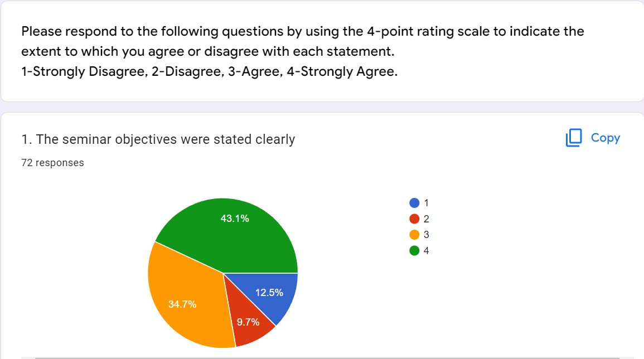Image resolution: width=644 pixels, height=359 pixels.
Task: Click the 12.5% label on the blue slice
Action: coord(269,293)
